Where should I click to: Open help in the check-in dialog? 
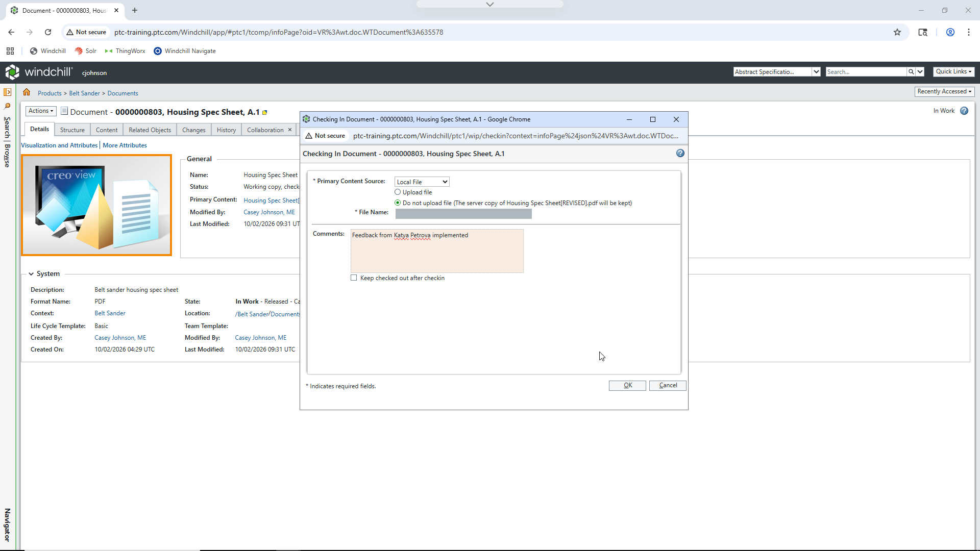(680, 153)
